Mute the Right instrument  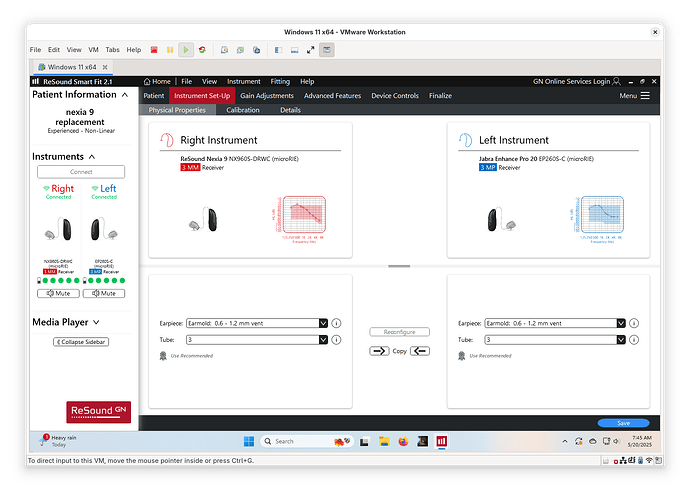[59, 293]
